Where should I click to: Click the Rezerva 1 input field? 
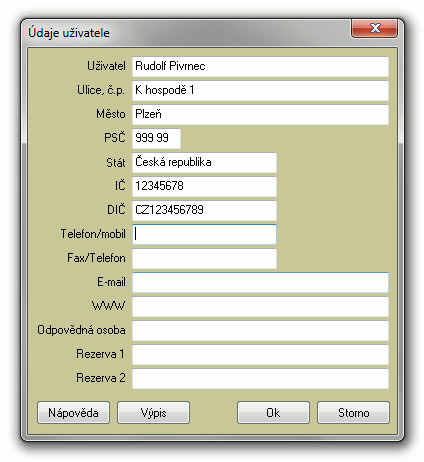pyautogui.click(x=260, y=354)
